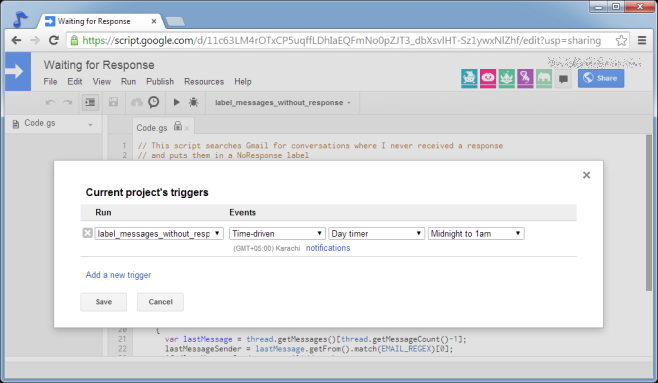Expand the Code.gs file options arrow

(x=90, y=125)
